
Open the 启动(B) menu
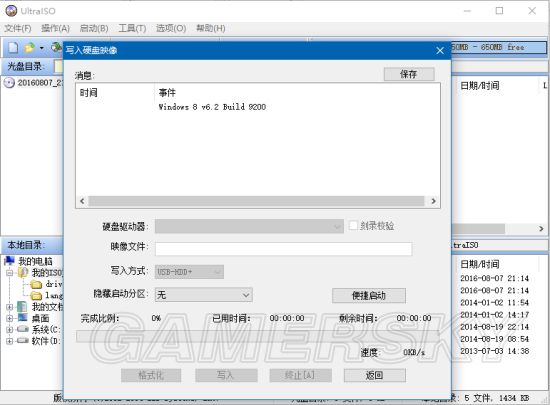coord(94,28)
